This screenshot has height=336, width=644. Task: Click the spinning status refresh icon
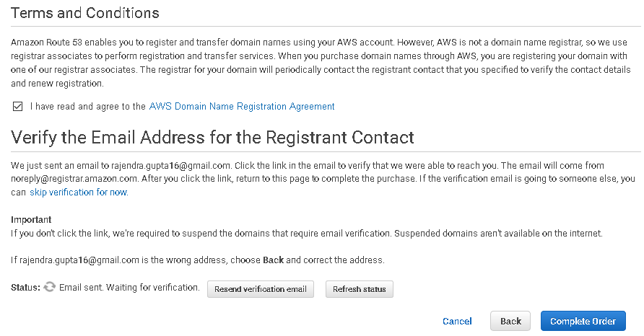pyautogui.click(x=50, y=288)
